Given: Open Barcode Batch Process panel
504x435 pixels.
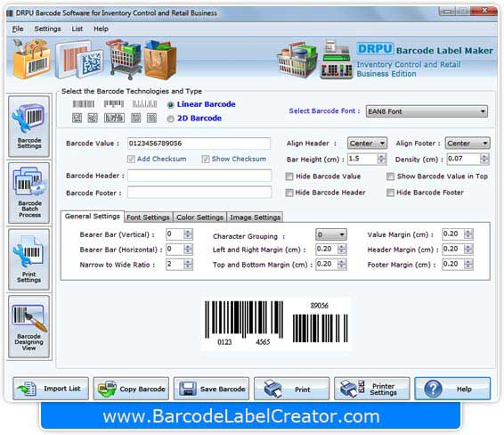Looking at the screenshot, I should [28, 193].
